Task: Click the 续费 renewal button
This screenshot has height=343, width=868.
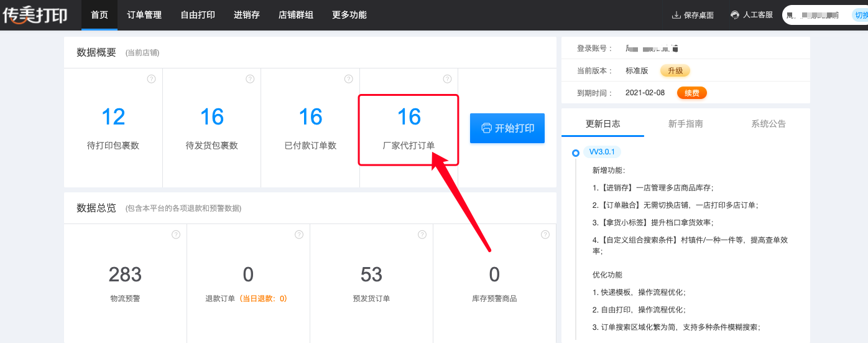Action: pyautogui.click(x=692, y=93)
